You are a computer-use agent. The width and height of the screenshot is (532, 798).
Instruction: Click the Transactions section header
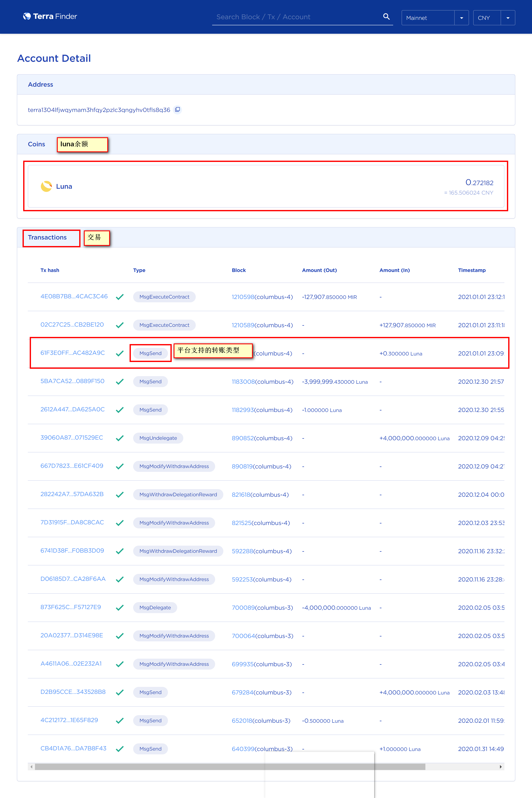(x=47, y=237)
